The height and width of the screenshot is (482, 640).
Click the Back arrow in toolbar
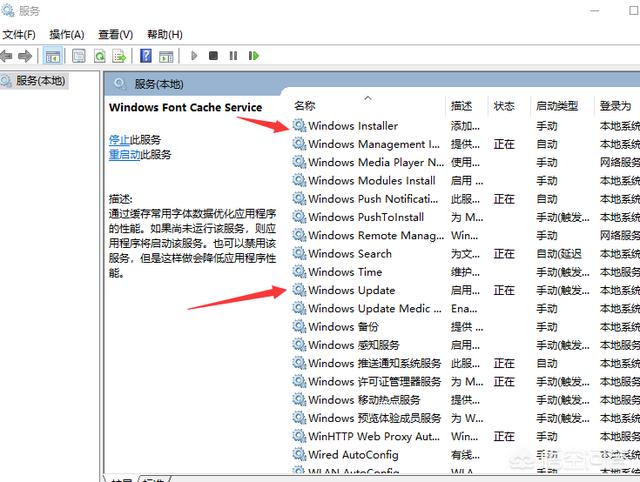pos(6,56)
